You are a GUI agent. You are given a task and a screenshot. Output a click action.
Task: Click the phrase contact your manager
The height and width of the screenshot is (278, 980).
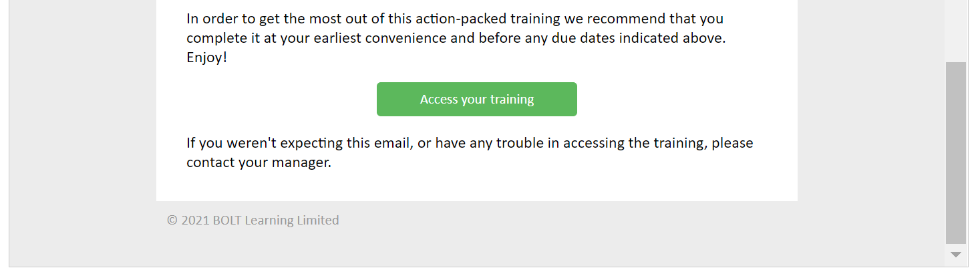[x=258, y=162]
